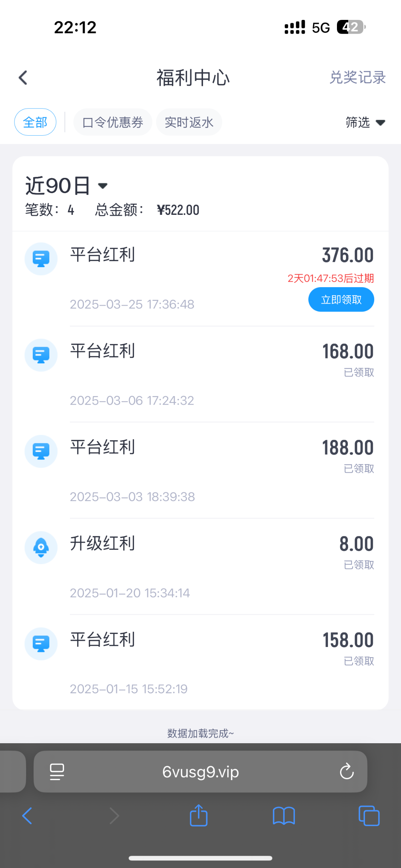The height and width of the screenshot is (868, 401).
Task: Switch to the 实时返水 tab
Action: coord(189,122)
